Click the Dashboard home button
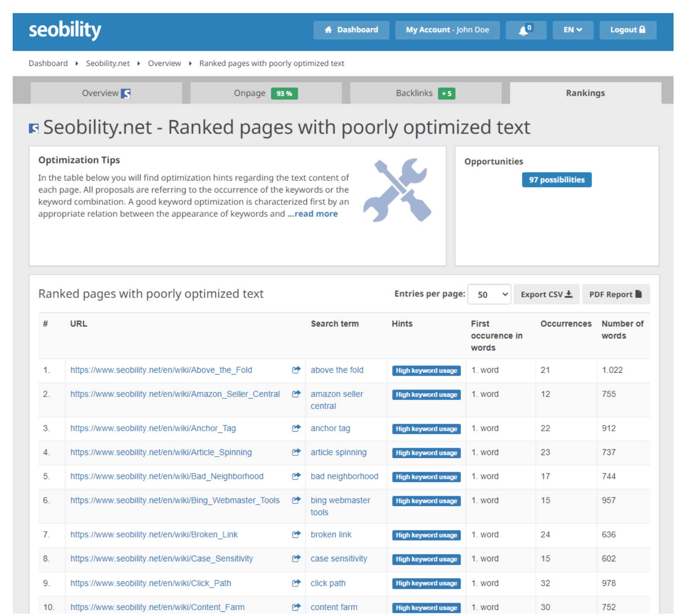This screenshot has height=616, width=687. [x=351, y=30]
